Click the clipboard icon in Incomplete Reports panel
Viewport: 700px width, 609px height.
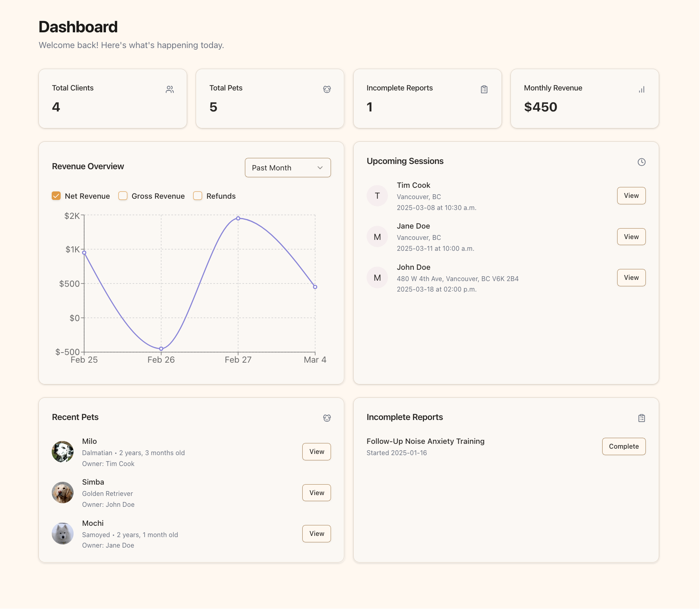[x=641, y=418]
